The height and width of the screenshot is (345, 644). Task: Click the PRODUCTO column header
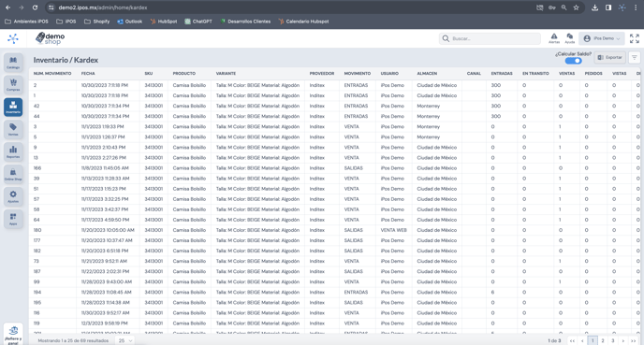184,74
